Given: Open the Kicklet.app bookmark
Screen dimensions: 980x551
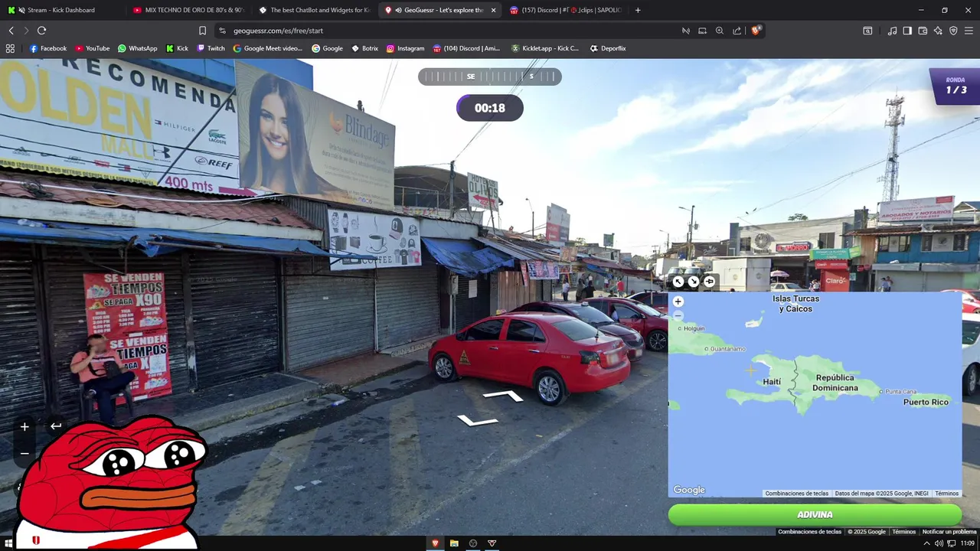Looking at the screenshot, I should tap(545, 48).
